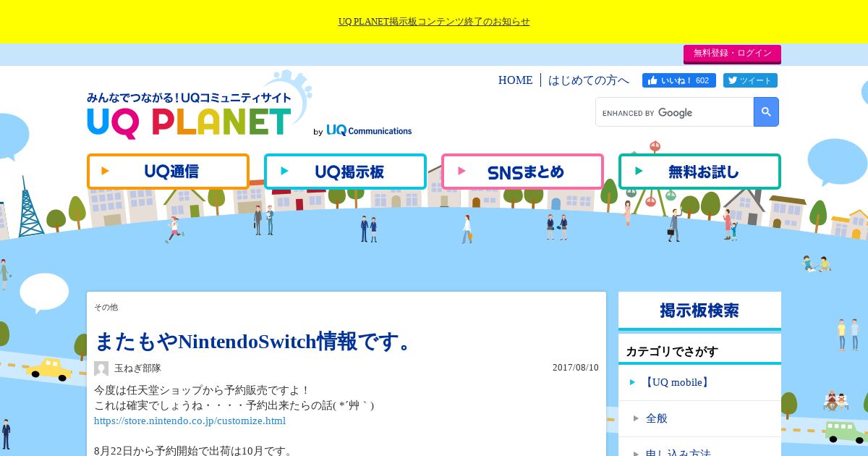Click the 無料登録・ログイン button
The height and width of the screenshot is (456, 868).
pos(732,54)
